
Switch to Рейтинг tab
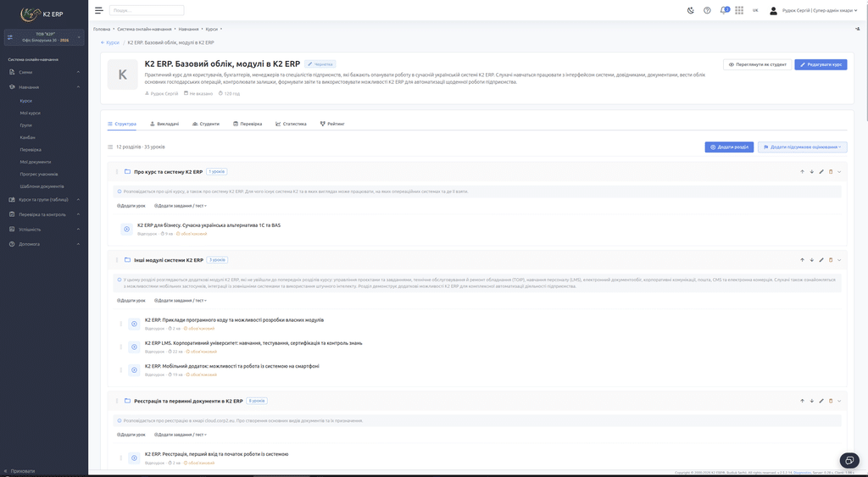[x=332, y=124]
